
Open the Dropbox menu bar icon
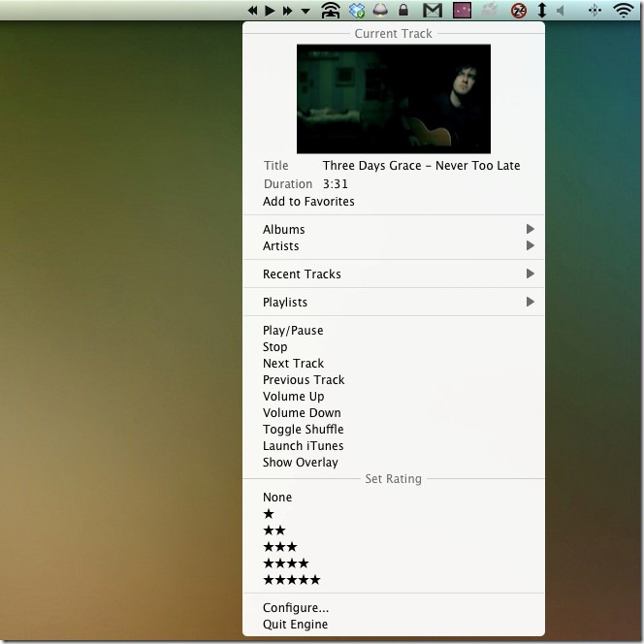(x=357, y=11)
